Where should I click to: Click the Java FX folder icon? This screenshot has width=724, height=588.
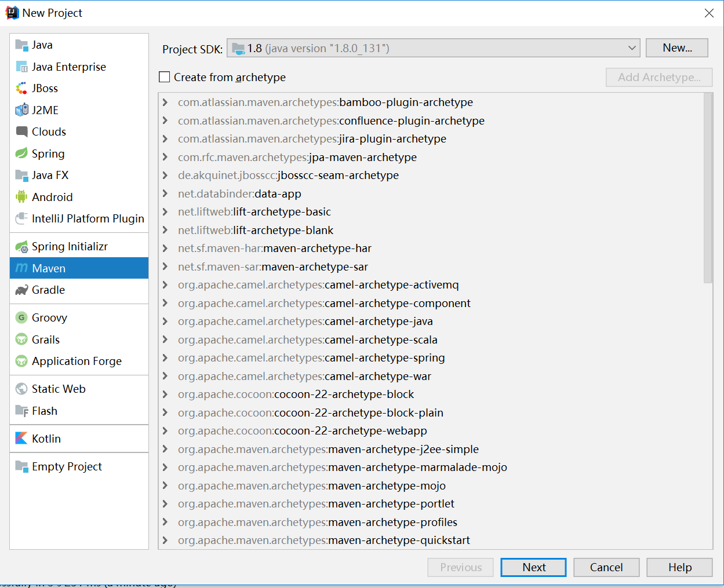pos(21,175)
